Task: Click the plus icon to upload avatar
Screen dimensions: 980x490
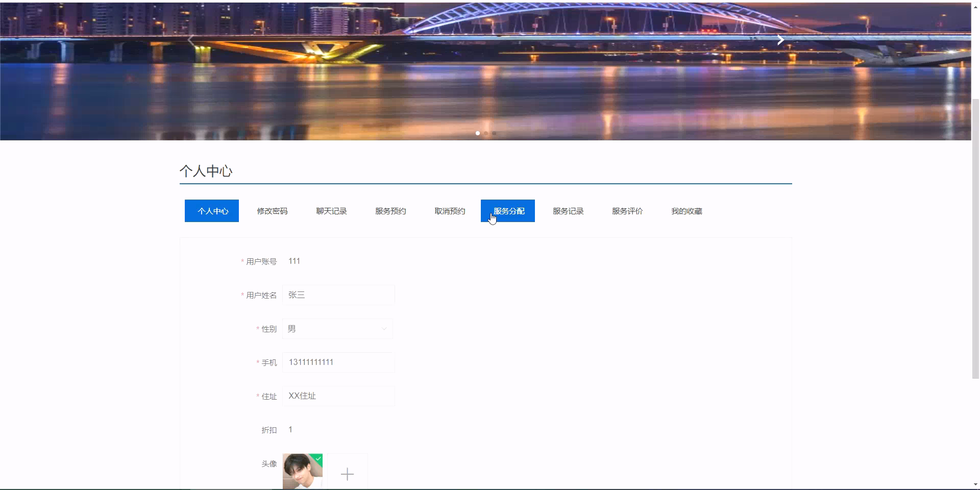Action: pyautogui.click(x=347, y=474)
